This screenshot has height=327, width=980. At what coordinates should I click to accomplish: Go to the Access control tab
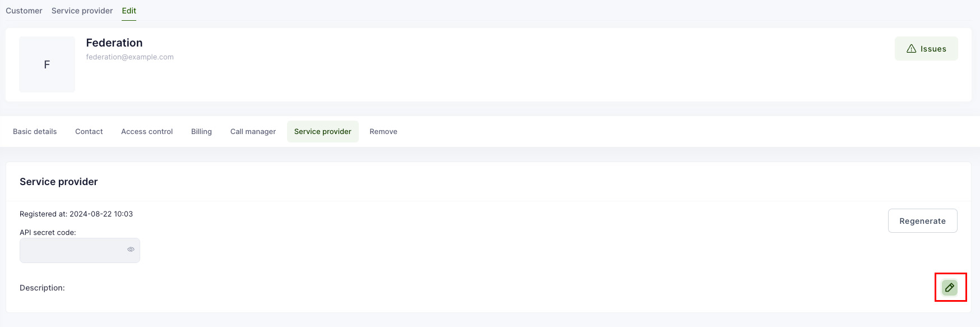pos(147,131)
